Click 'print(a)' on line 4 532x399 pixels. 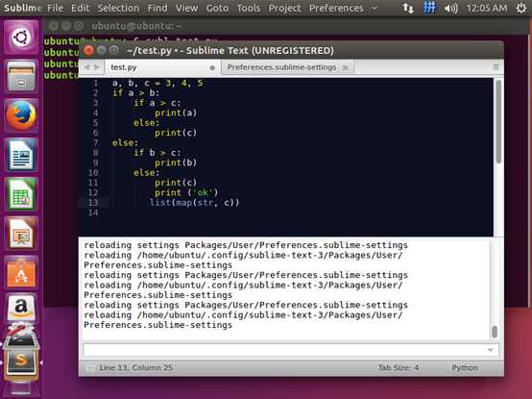(x=176, y=113)
